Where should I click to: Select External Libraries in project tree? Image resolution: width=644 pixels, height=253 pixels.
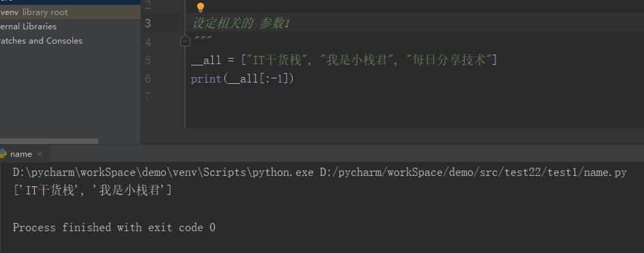point(29,27)
